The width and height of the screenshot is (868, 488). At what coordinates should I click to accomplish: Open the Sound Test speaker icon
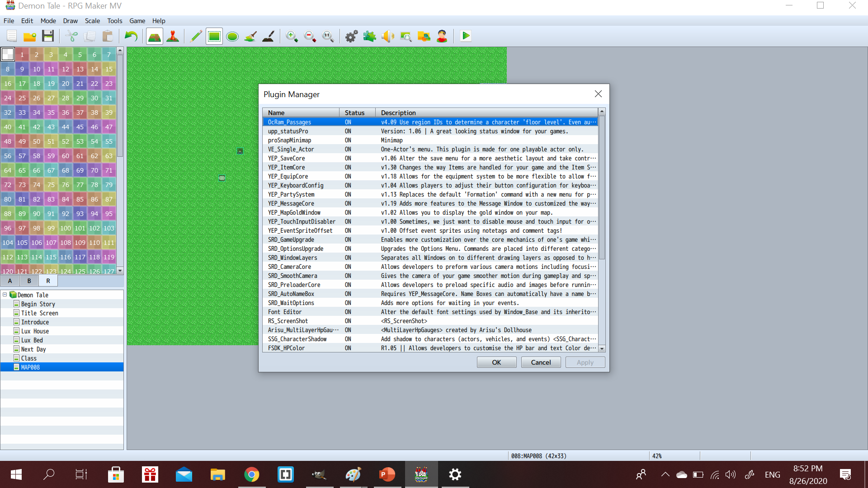[388, 36]
